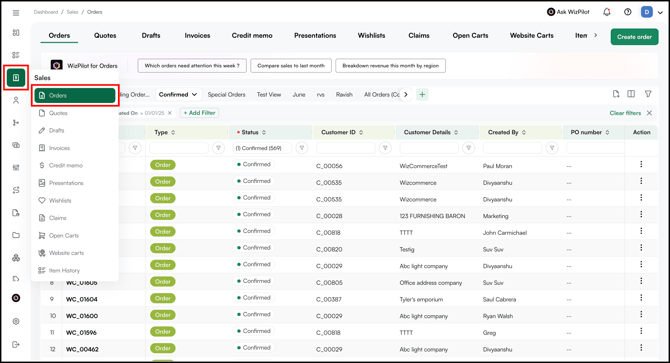Open action menu for Tyler's emporium row

click(x=641, y=298)
